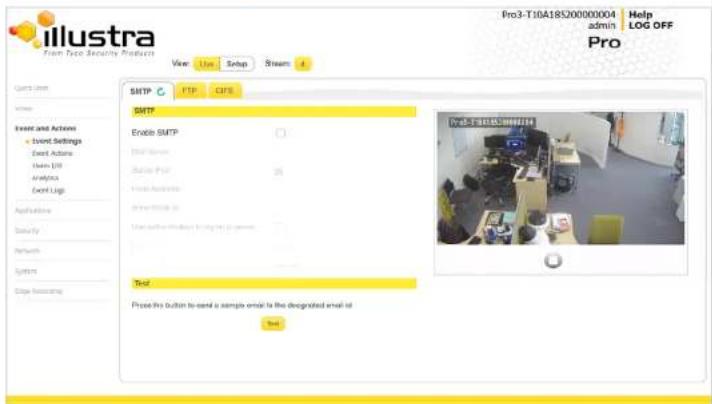
Task: Click the 'admin' username text
Action: coord(602,25)
